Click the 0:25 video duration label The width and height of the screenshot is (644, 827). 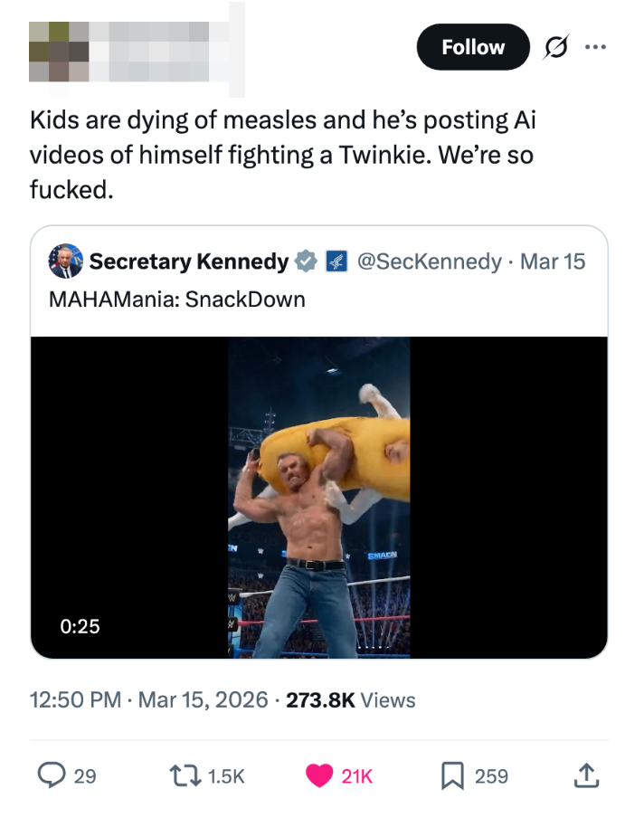point(79,625)
